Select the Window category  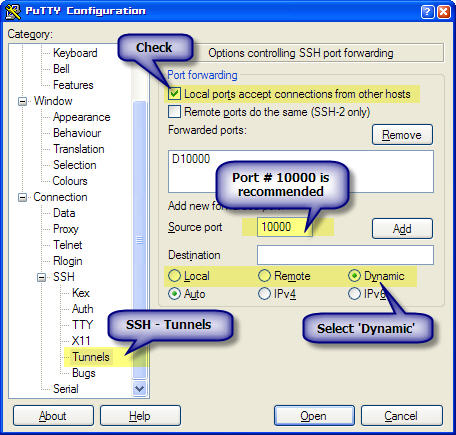tap(53, 101)
